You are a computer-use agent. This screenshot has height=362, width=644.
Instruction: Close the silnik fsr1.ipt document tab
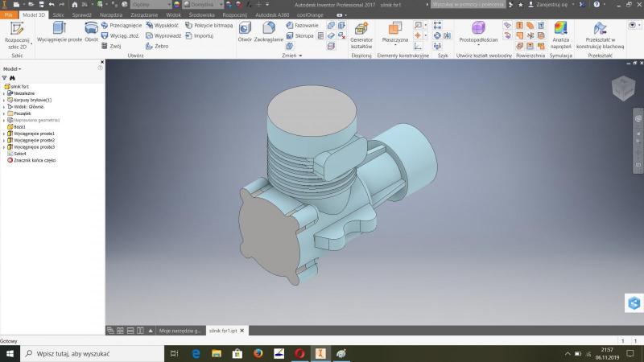pyautogui.click(x=242, y=331)
